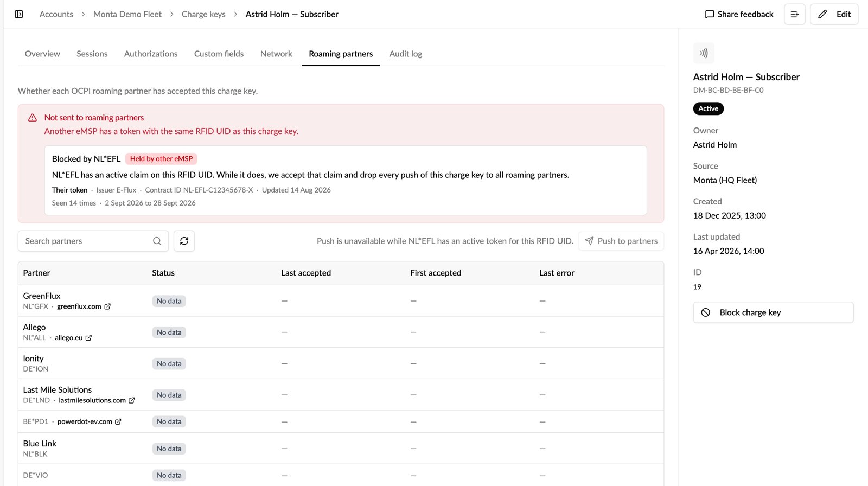The height and width of the screenshot is (486, 868).
Task: Toggle the sidebar panel icon
Action: [x=19, y=14]
